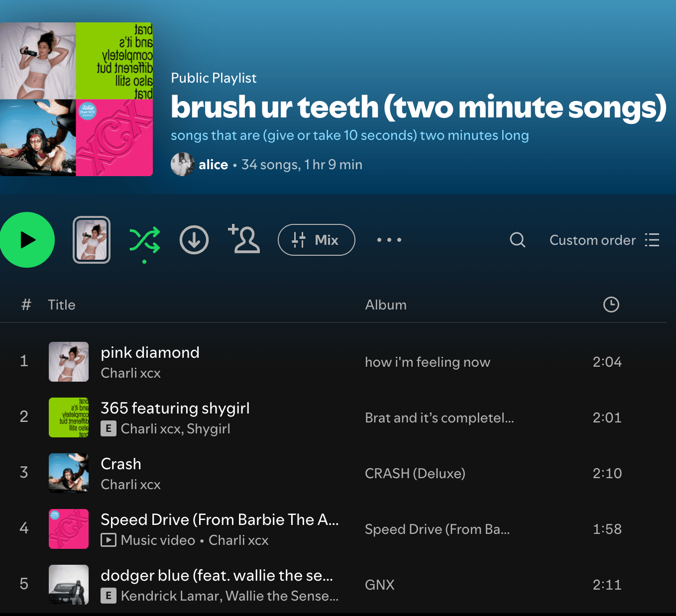Viewport: 676px width, 616px height.
Task: Select 365 featuring shygirl song title
Action: coord(175,409)
